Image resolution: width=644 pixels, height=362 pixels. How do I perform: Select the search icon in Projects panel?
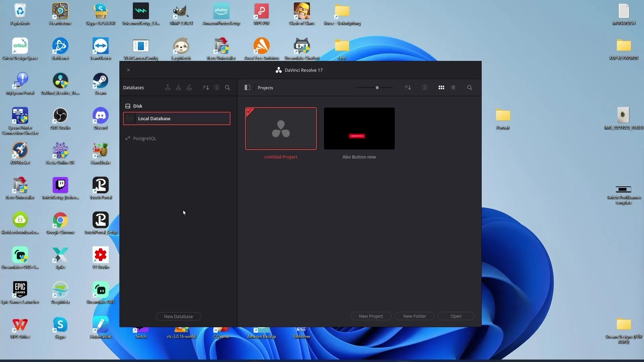click(470, 87)
